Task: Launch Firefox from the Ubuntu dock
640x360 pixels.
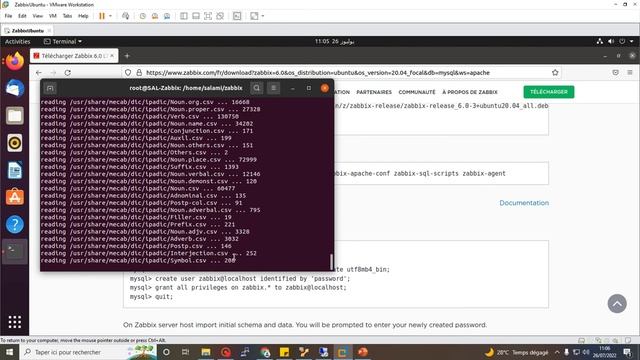Action: (x=15, y=61)
